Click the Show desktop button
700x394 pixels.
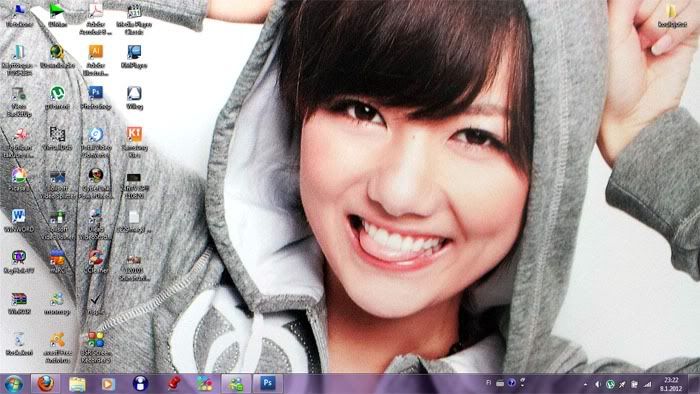click(694, 384)
